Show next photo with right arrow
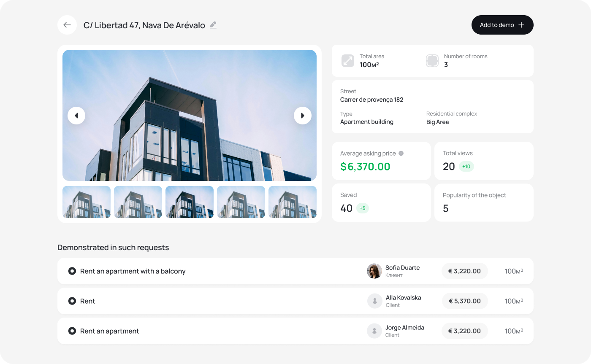591x364 pixels. coord(303,116)
